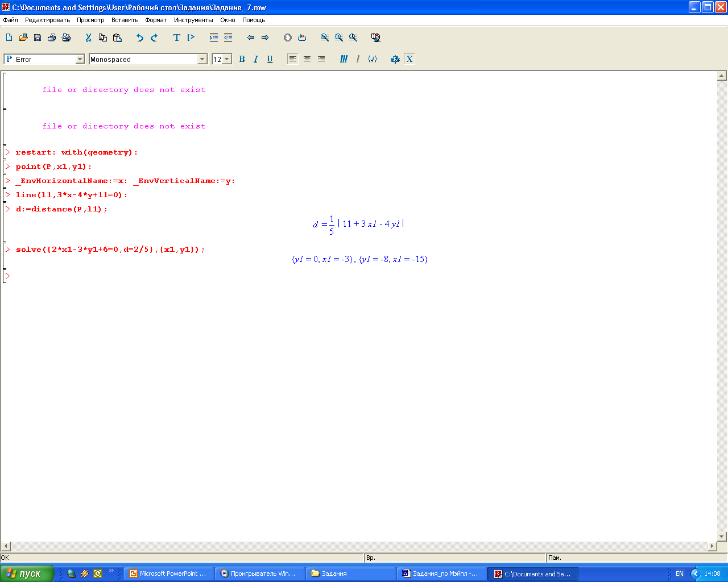Center align the text
728x582 pixels.
coord(307,59)
